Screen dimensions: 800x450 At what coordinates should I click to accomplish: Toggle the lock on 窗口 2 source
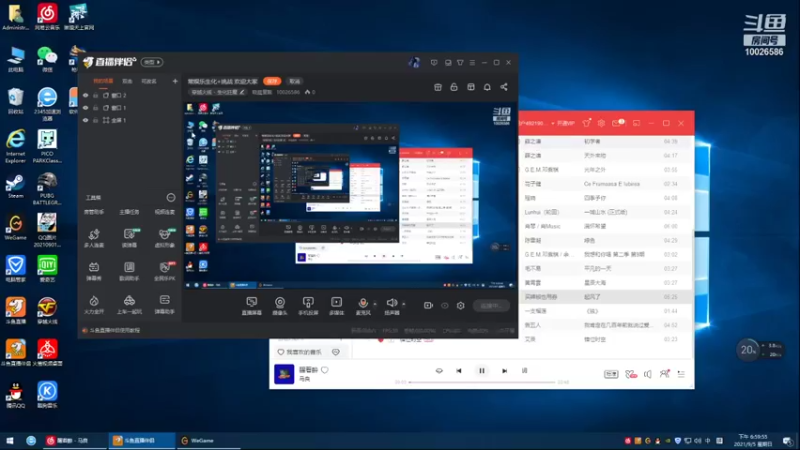[x=95, y=95]
